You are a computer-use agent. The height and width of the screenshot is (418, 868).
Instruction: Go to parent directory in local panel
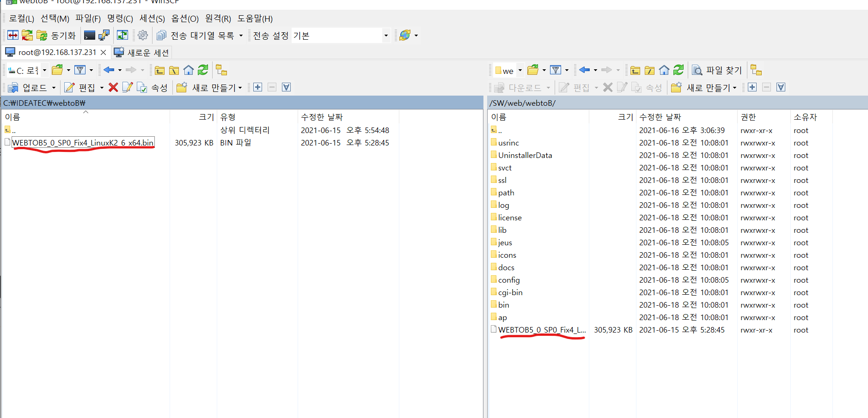click(159, 70)
